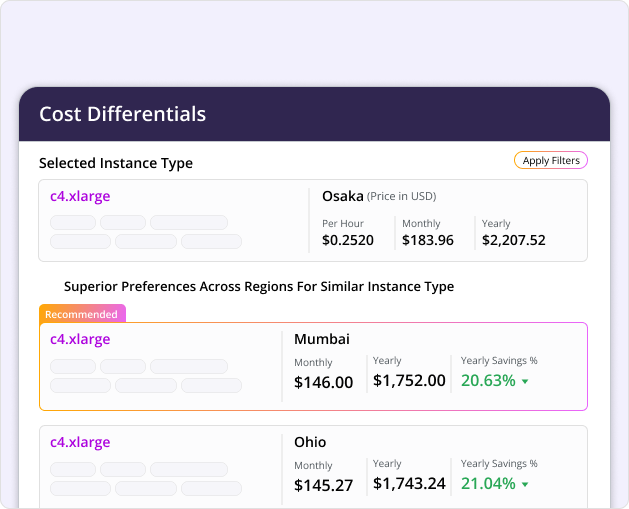Open the c4.xlarge link in the Mumbai card
Screen dimensions: 629x509
80,339
